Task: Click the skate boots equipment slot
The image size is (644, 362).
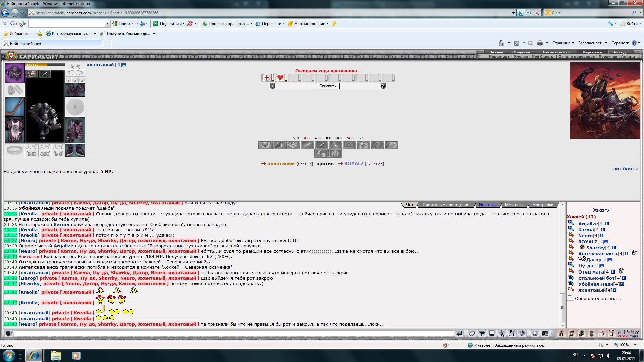Action: [x=75, y=150]
